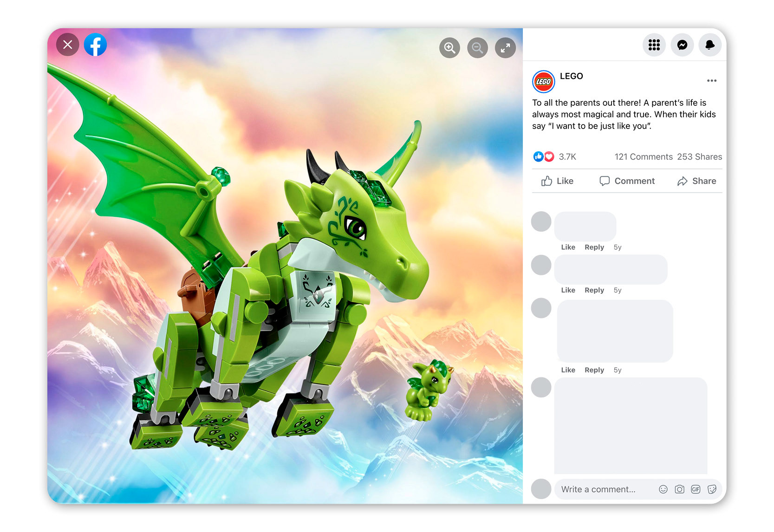Reply to the third comment
This screenshot has height=532, width=774.
coord(594,370)
